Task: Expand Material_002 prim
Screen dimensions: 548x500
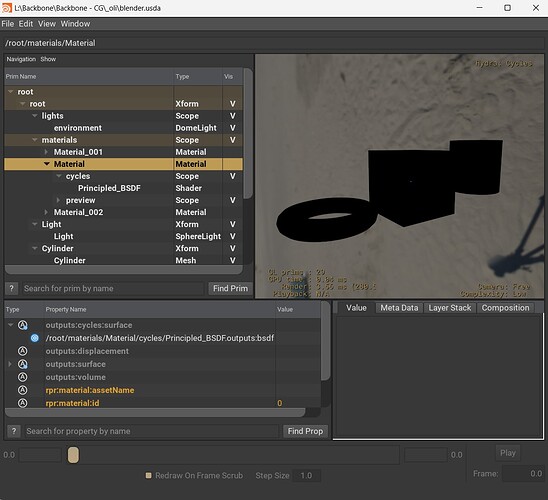Action: [46, 212]
